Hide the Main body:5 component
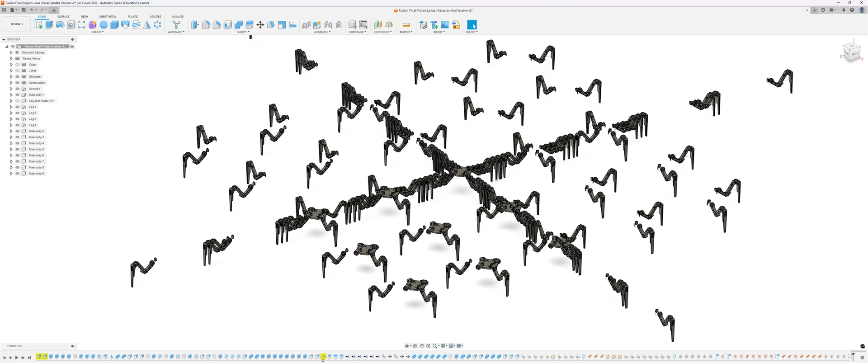The image size is (868, 363). pyautogui.click(x=18, y=149)
